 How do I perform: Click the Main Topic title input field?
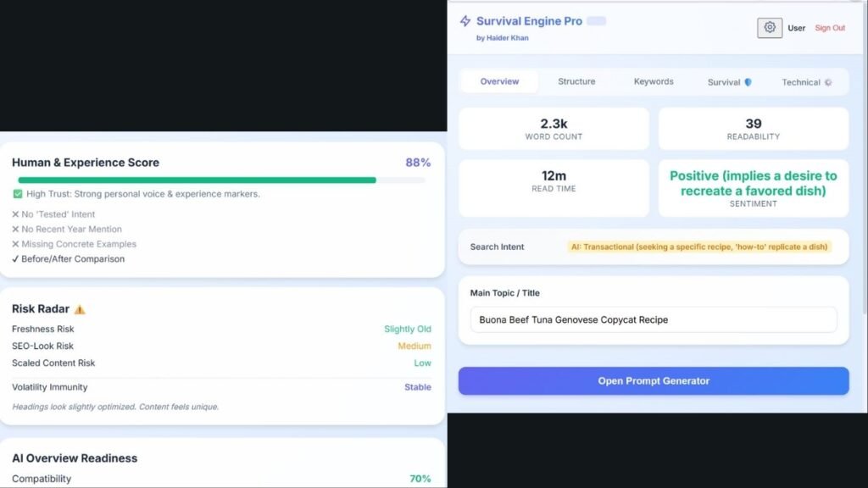click(652, 319)
